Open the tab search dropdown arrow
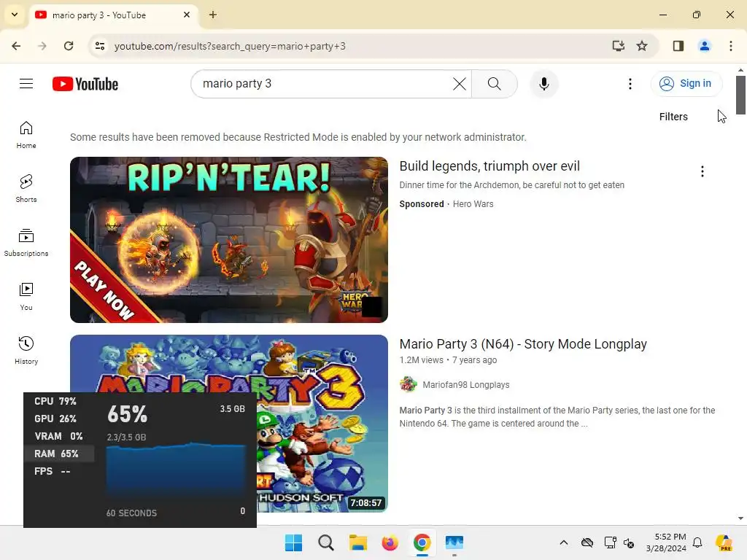747x560 pixels. [x=15, y=15]
